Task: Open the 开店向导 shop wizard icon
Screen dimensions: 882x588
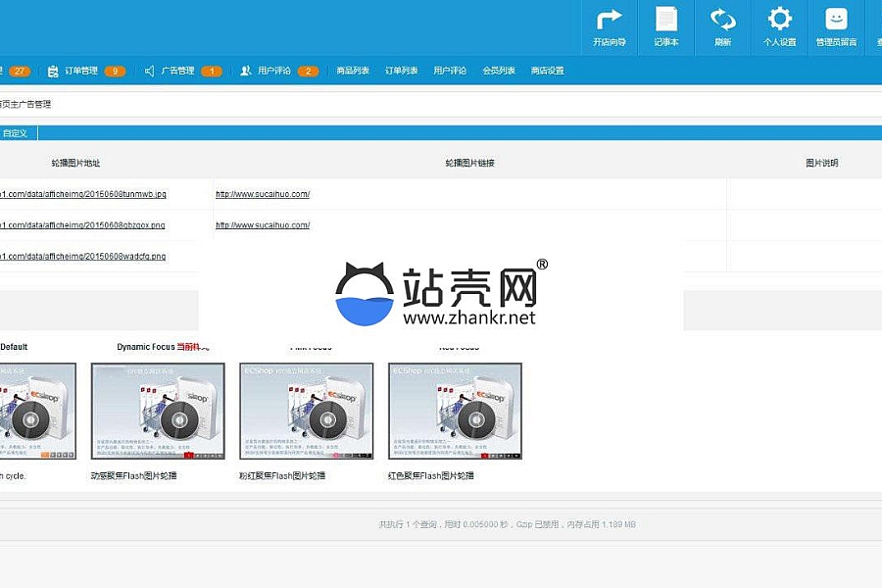Action: 610,20
